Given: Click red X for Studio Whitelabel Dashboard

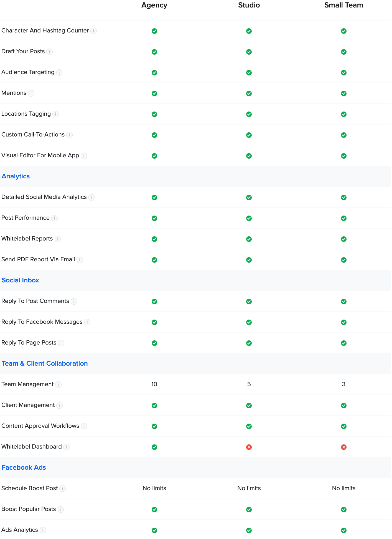Looking at the screenshot, I should click(x=249, y=447).
